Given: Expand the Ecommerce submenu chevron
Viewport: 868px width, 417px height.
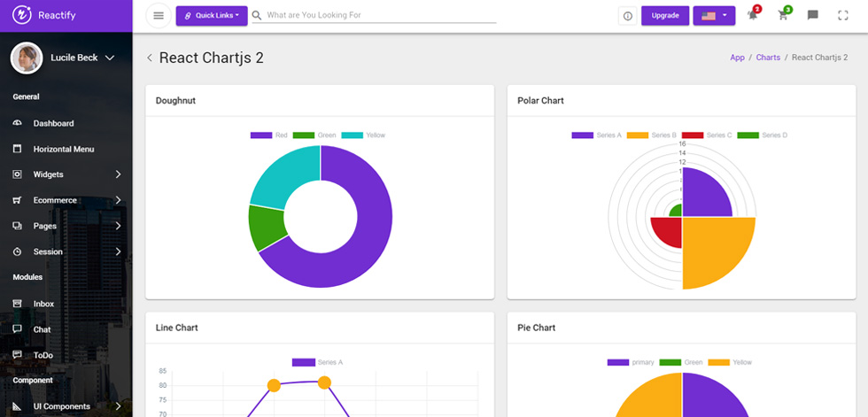Looking at the screenshot, I should (x=118, y=200).
